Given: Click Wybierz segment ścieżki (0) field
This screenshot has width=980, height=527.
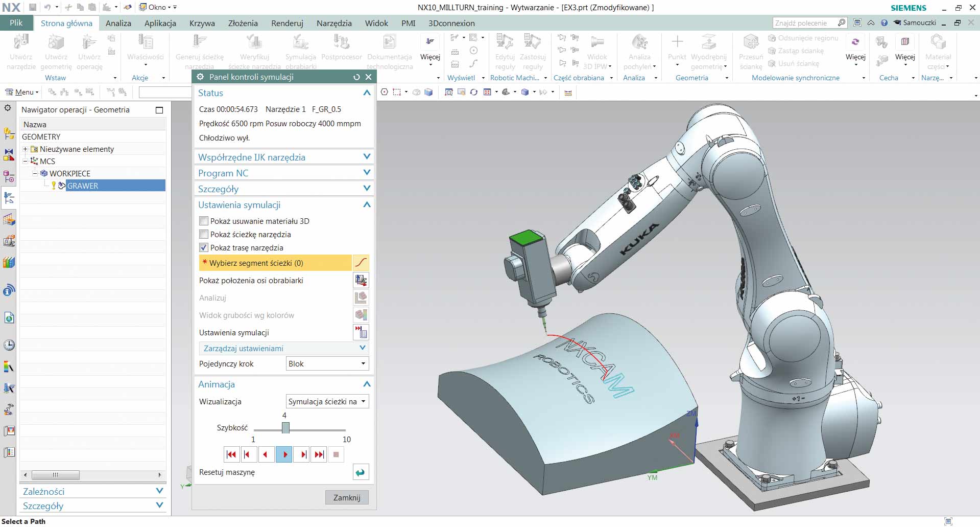Looking at the screenshot, I should tap(275, 263).
